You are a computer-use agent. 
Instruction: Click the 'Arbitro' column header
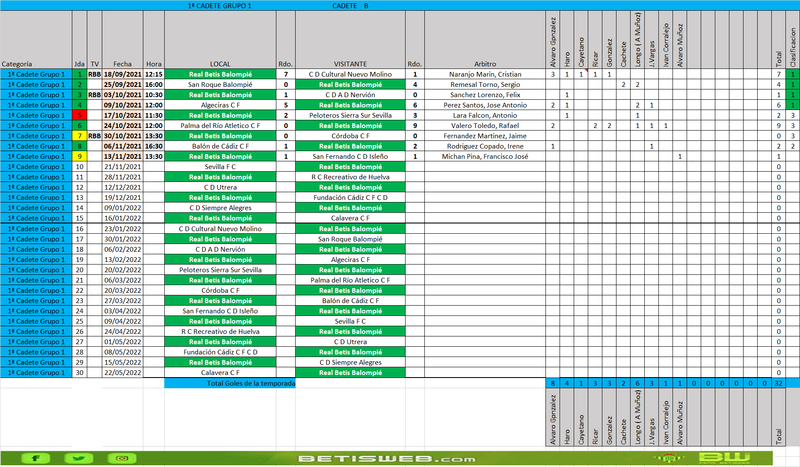[x=485, y=40]
